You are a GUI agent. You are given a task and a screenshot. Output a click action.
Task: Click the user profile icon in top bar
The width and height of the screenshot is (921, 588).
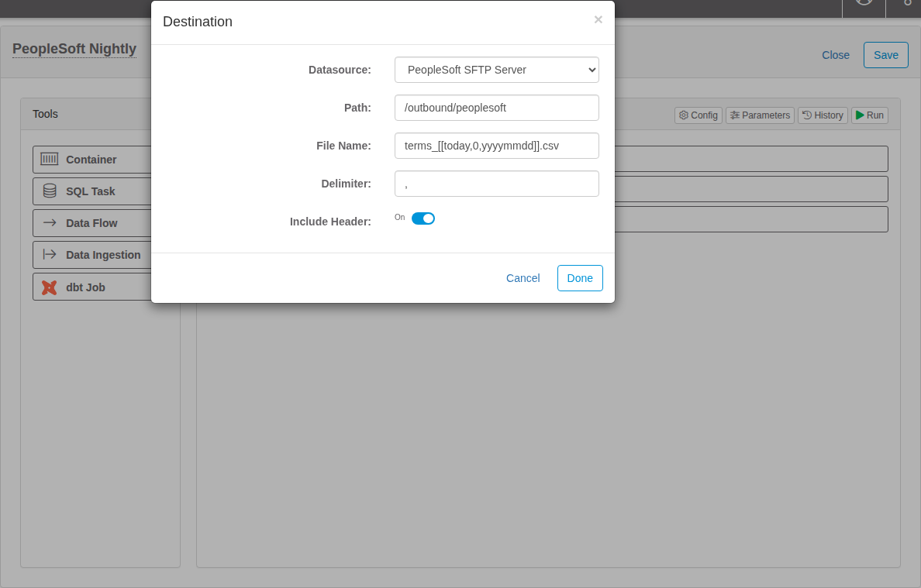pyautogui.click(x=864, y=3)
